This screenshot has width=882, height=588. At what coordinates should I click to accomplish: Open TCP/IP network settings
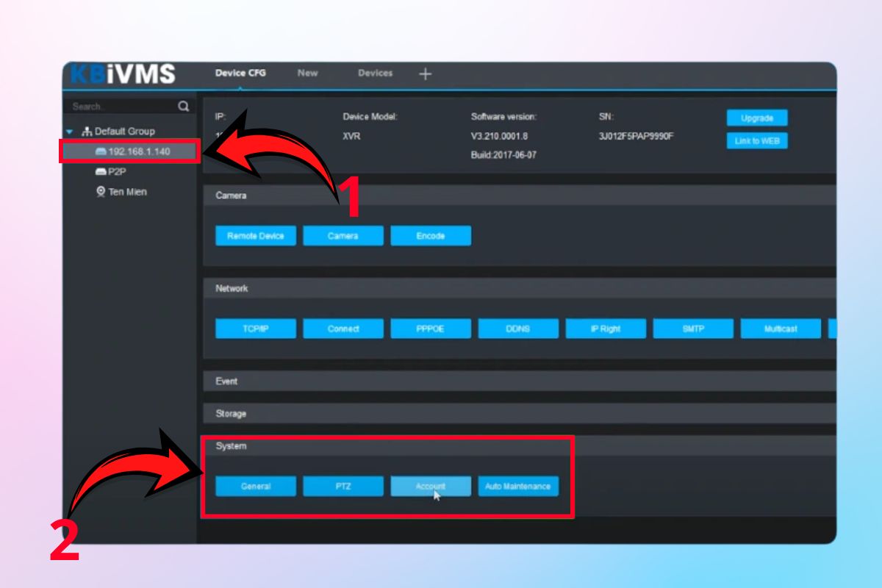256,329
